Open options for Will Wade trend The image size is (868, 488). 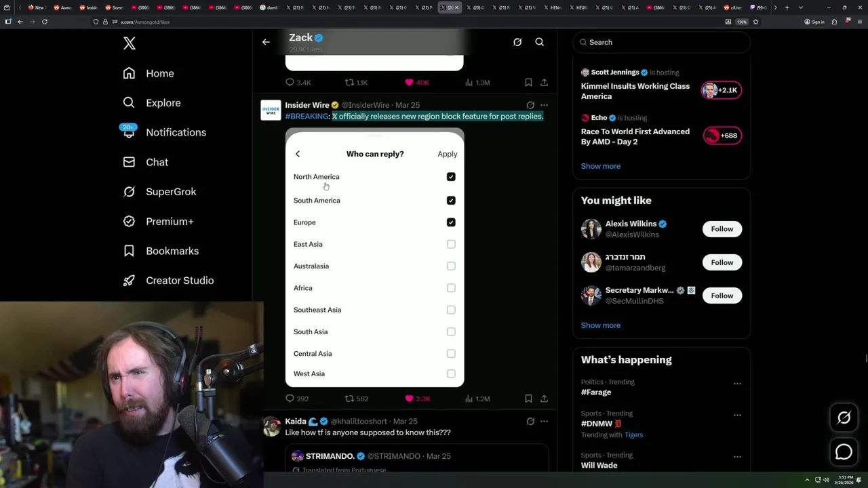click(x=737, y=456)
